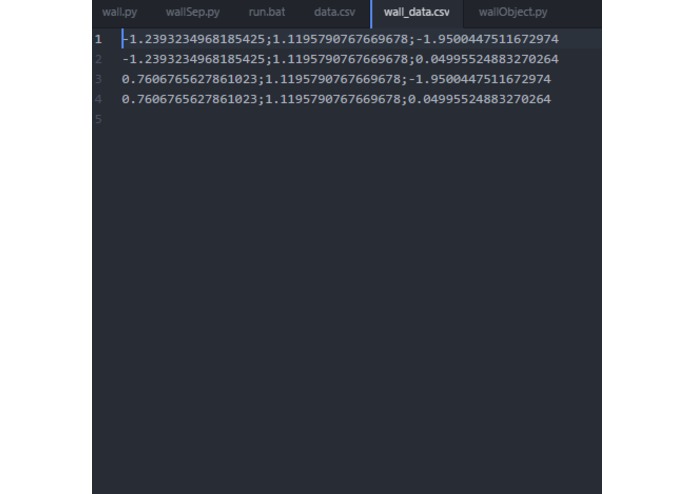
Task: Click line number 4 in gutter
Action: point(98,99)
